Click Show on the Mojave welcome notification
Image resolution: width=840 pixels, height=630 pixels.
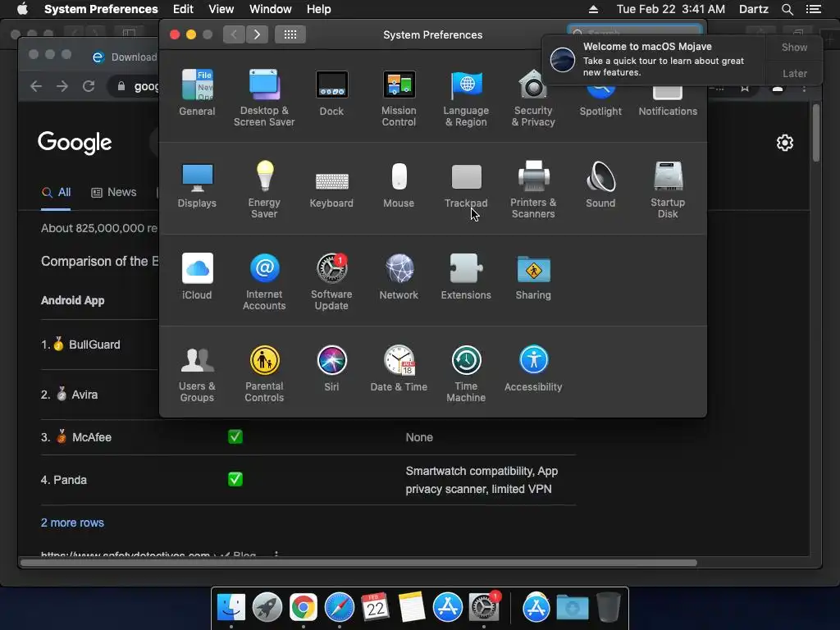(794, 47)
